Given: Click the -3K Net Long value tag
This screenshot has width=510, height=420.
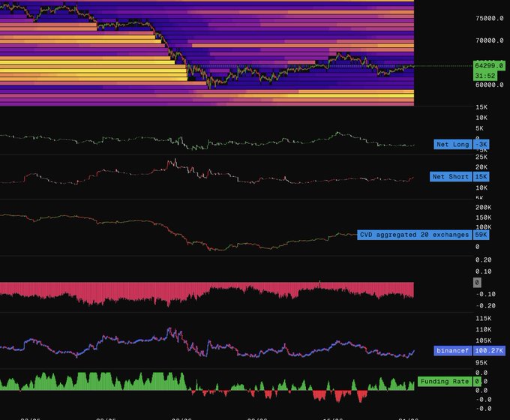Looking at the screenshot, I should tap(481, 145).
